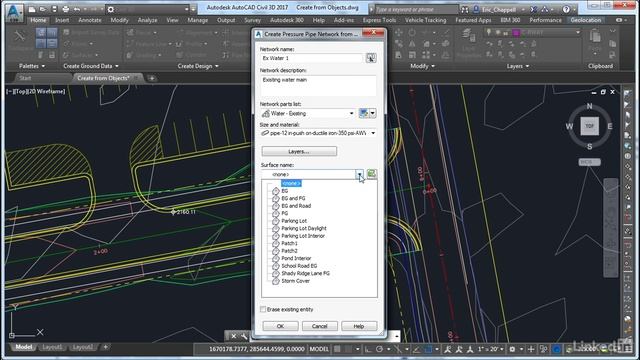Click the search binoculars icon in title bar
The image size is (640, 360).
click(x=465, y=9)
